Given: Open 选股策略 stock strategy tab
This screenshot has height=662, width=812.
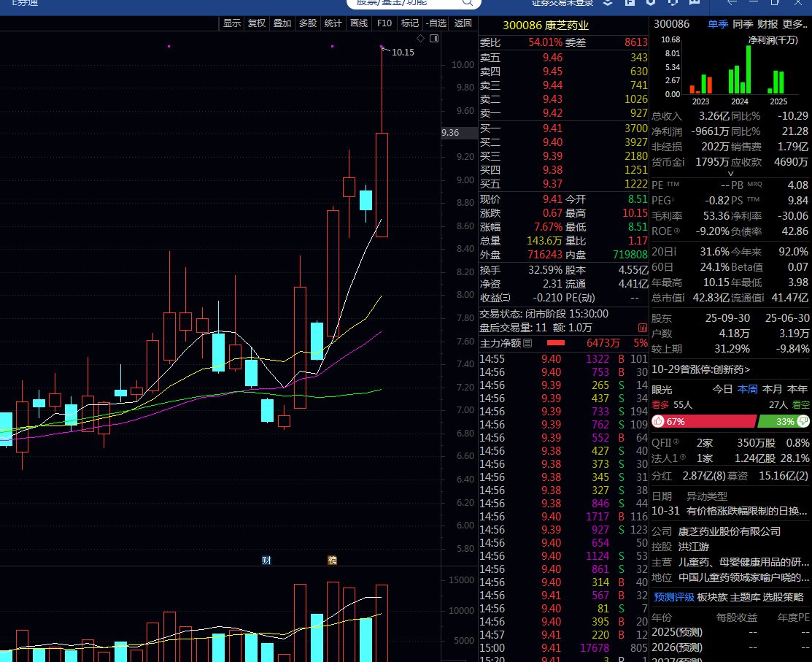Looking at the screenshot, I should tap(783, 597).
